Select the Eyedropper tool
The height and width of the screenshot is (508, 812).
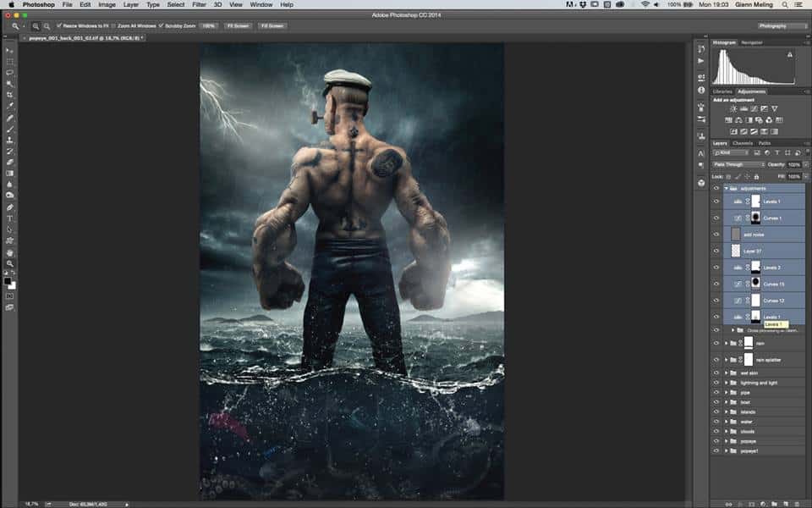pyautogui.click(x=10, y=107)
